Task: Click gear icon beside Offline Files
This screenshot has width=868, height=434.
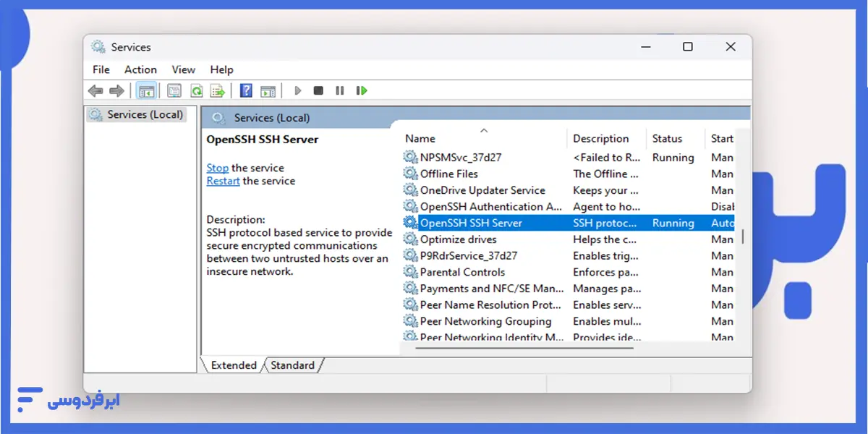Action: point(410,174)
